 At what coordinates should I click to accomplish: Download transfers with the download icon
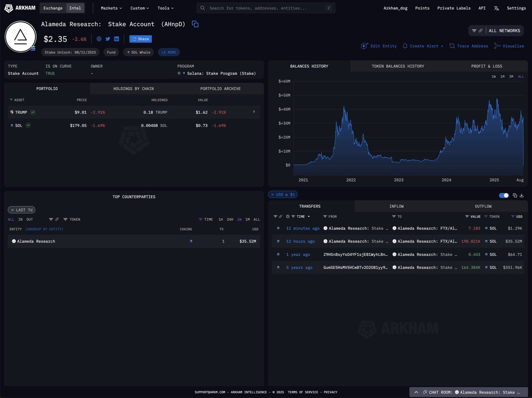click(522, 195)
